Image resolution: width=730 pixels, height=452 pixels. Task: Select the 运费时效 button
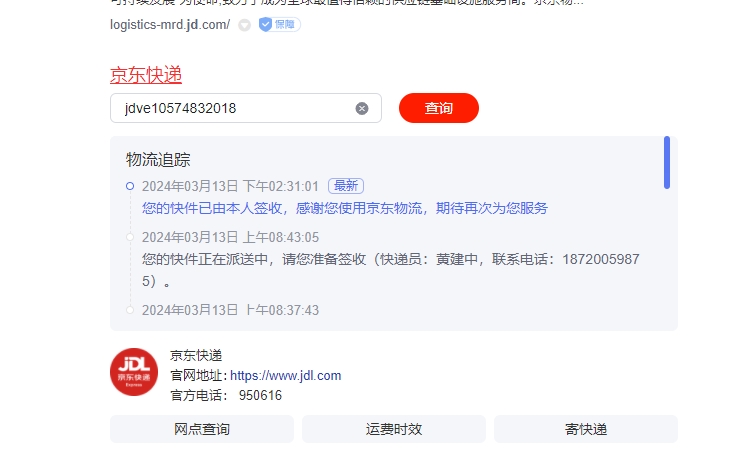click(x=394, y=429)
